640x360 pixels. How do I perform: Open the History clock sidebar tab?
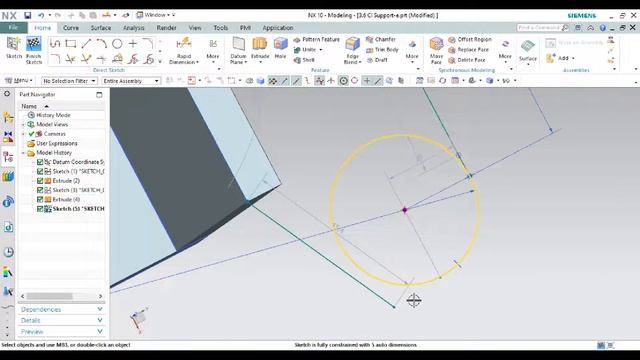point(8,252)
